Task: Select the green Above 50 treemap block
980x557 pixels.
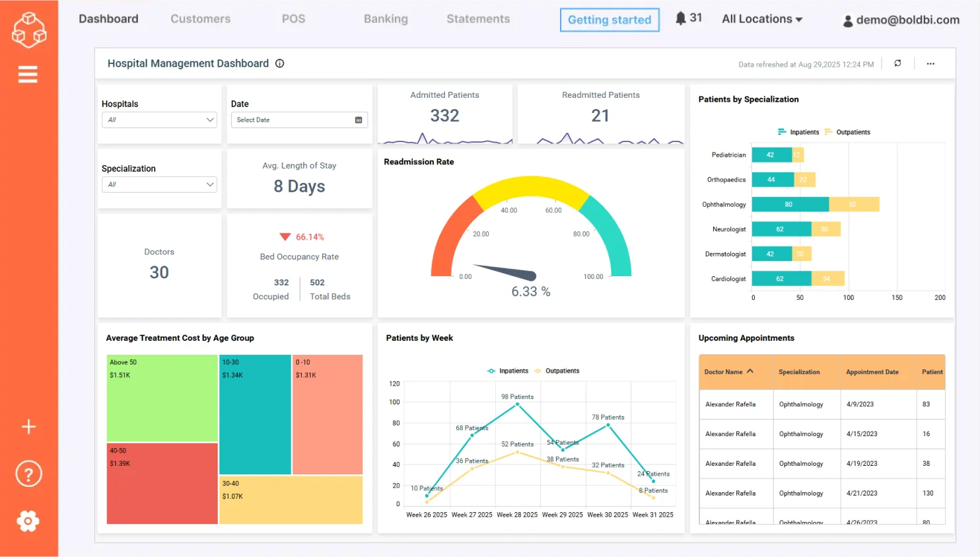Action: (162, 398)
